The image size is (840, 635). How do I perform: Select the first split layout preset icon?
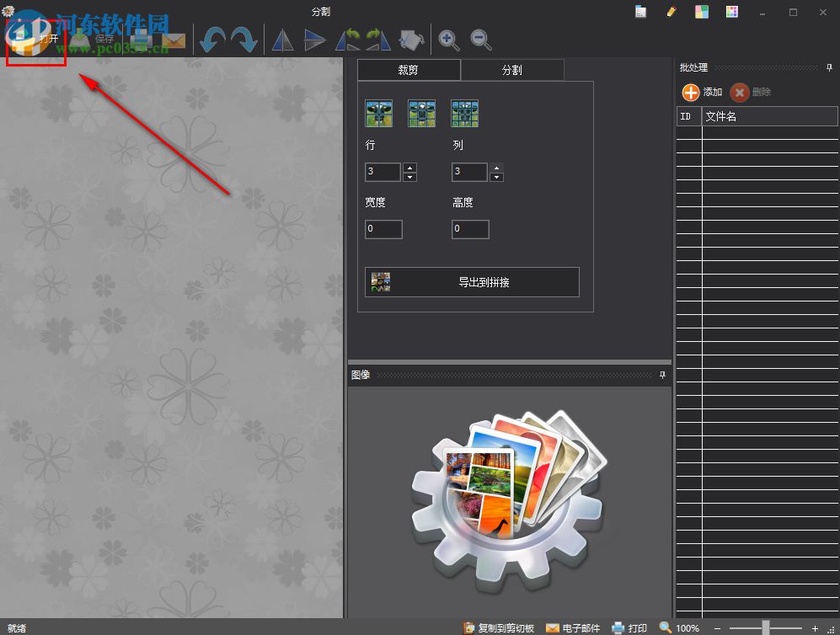point(378,113)
